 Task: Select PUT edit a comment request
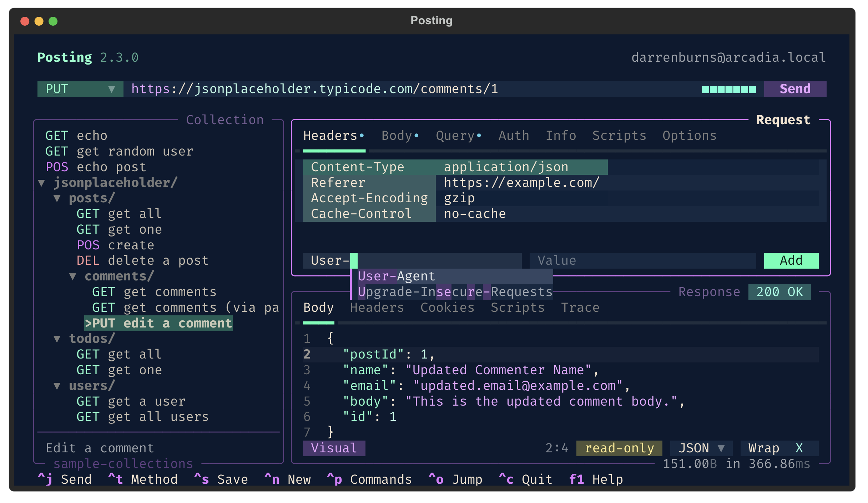[158, 323]
